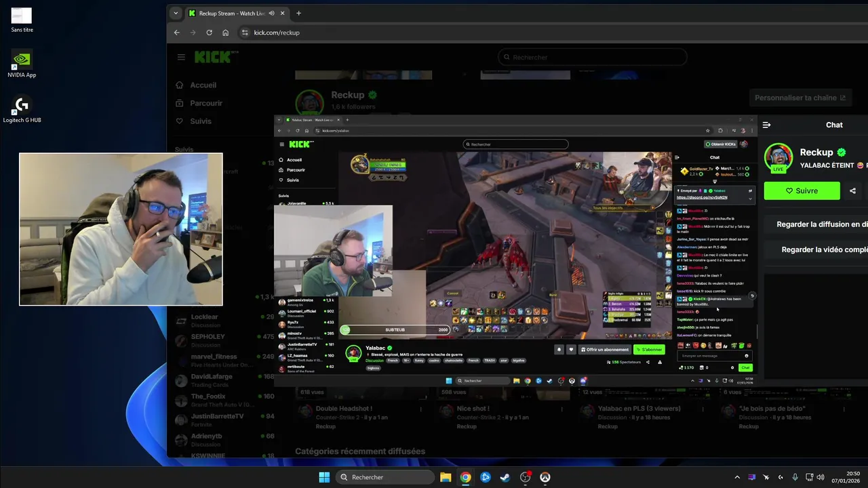
Task: Open The_Footix channel in sidebar
Action: [x=224, y=400]
